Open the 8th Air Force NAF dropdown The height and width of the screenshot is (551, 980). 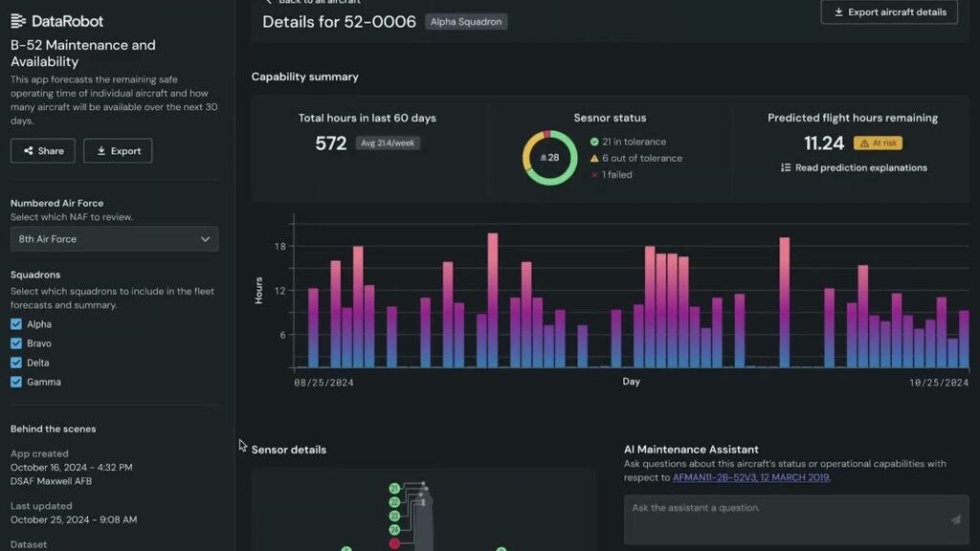tap(114, 238)
